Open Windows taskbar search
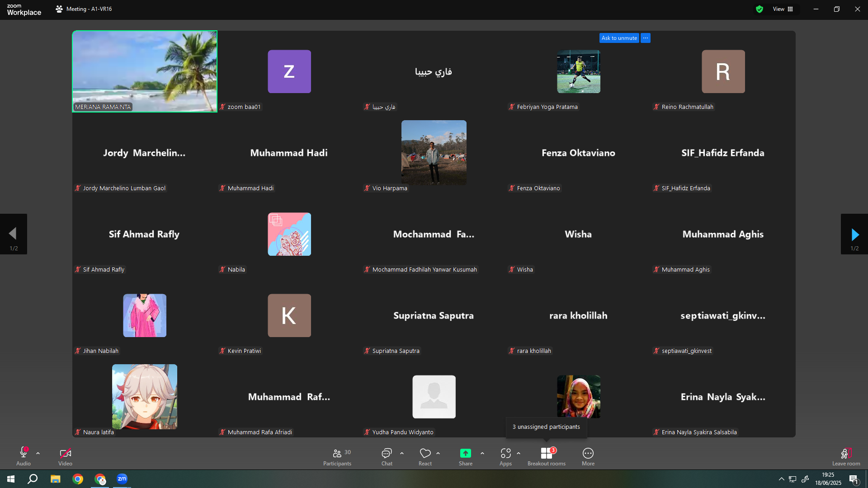Viewport: 868px width, 488px height. pos(33,479)
